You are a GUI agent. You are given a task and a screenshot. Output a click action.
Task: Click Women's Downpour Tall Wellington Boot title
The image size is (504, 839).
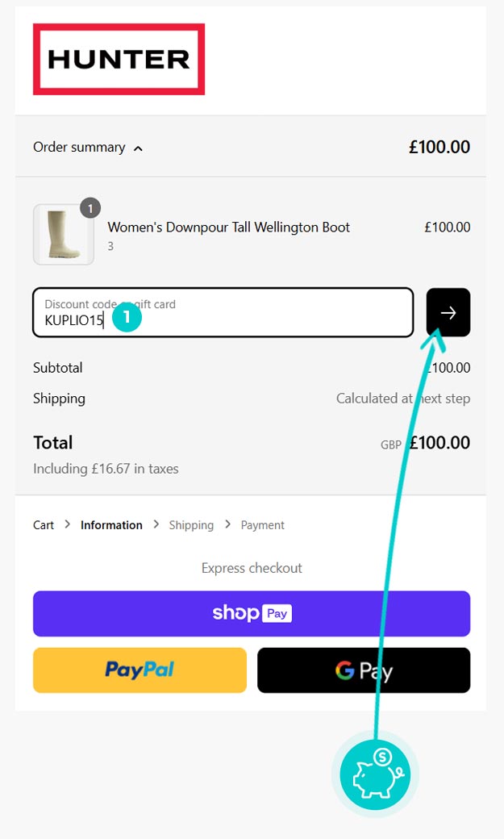click(x=229, y=227)
